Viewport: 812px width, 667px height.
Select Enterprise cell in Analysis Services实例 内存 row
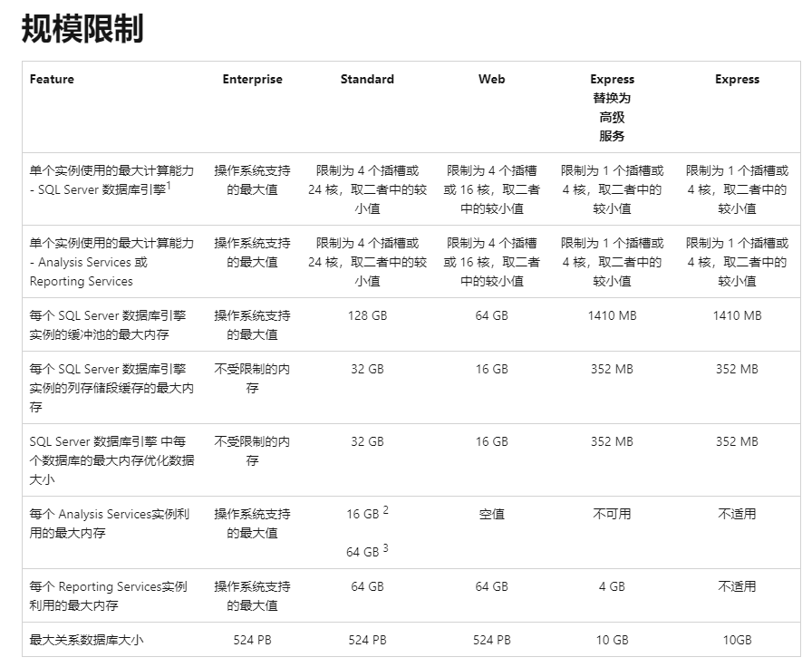click(252, 523)
